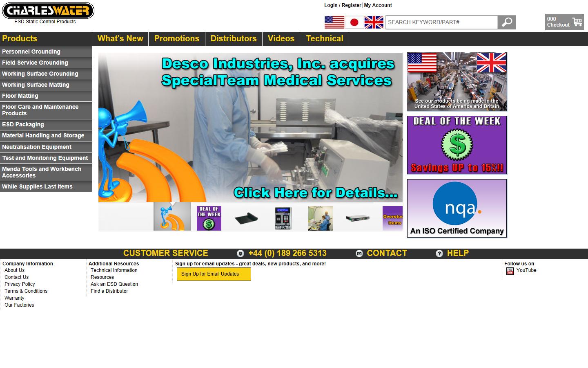This screenshot has width=588, height=368.
Task: Open the Login link
Action: coord(330,5)
